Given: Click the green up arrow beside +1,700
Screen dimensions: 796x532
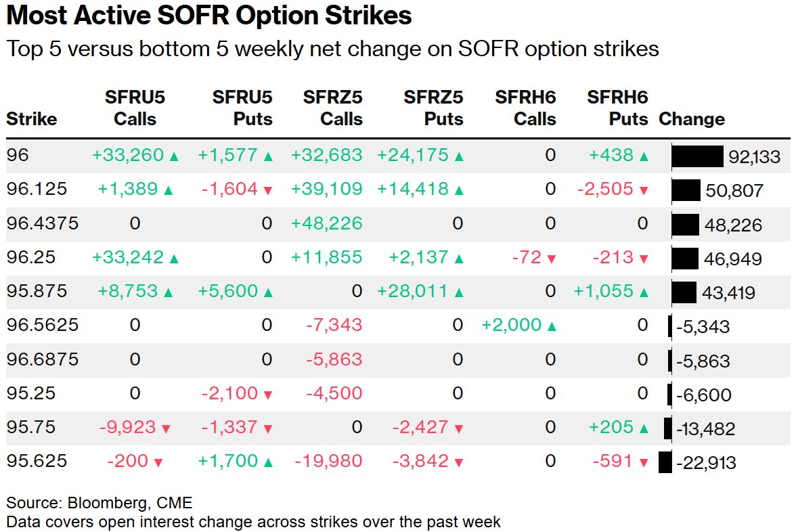Looking at the screenshot, I should pyautogui.click(x=267, y=462).
